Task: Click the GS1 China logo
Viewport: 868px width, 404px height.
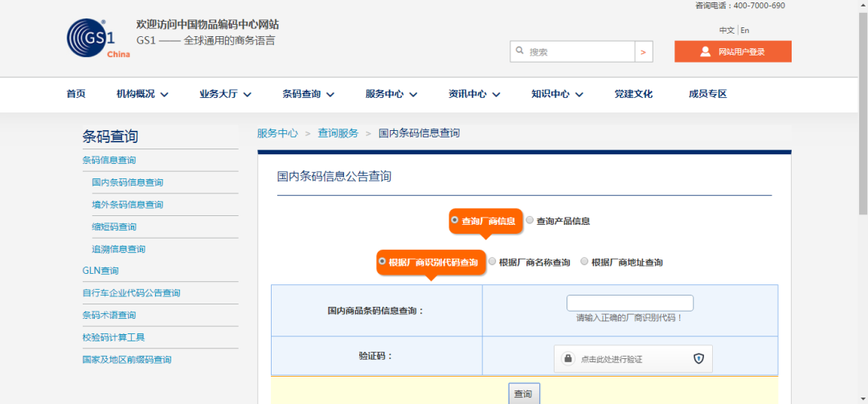Action: tap(99, 39)
